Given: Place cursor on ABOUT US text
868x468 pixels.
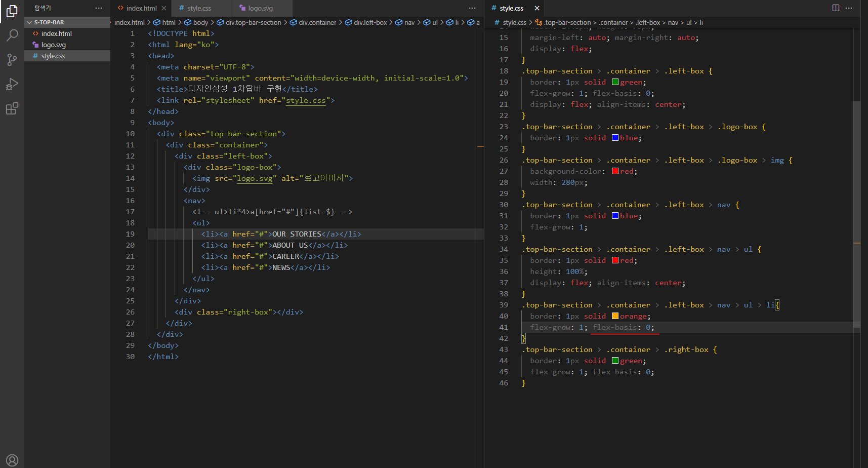Looking at the screenshot, I should pos(291,245).
